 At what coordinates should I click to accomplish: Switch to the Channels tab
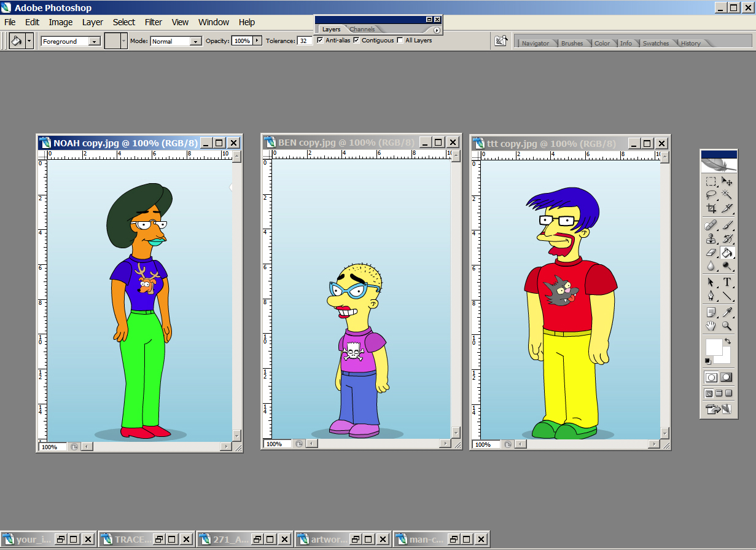362,29
